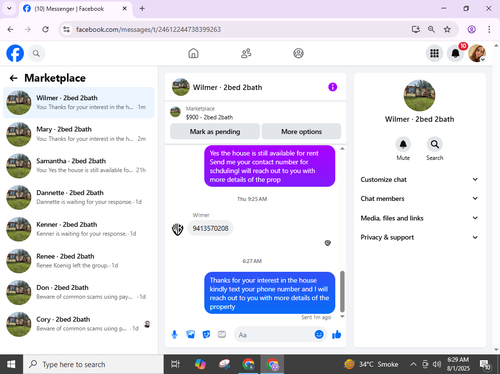The image size is (500, 374).
Task: Record a voice clip with microphone
Action: coord(174,334)
